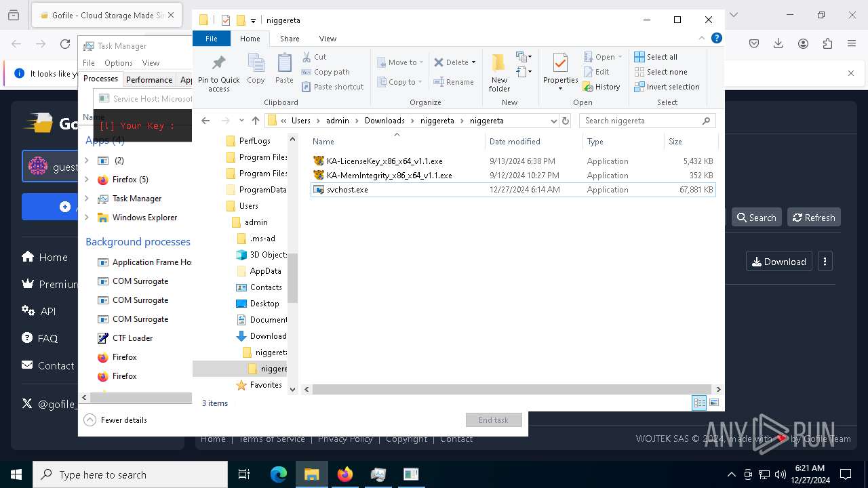
Task: Go up one folder level
Action: pos(256,121)
